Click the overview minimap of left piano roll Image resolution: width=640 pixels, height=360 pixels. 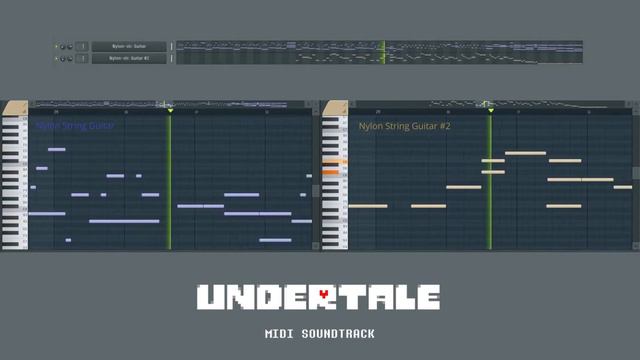(x=171, y=104)
